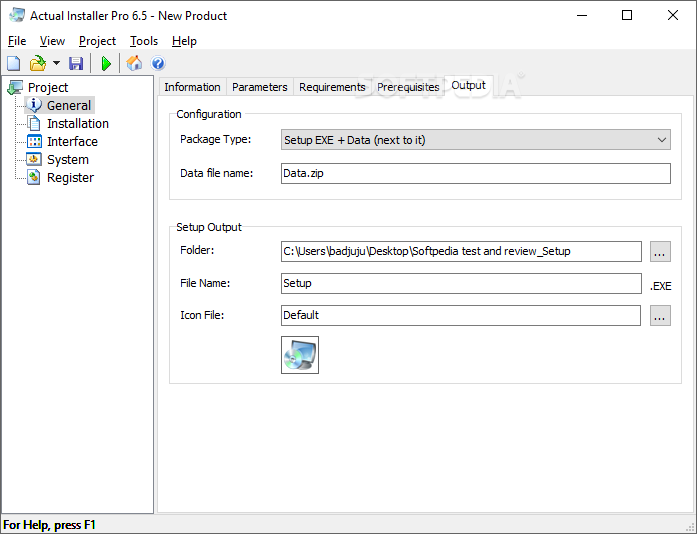Expand the Open recent dropdown arrow
The width and height of the screenshot is (697, 534).
point(56,63)
